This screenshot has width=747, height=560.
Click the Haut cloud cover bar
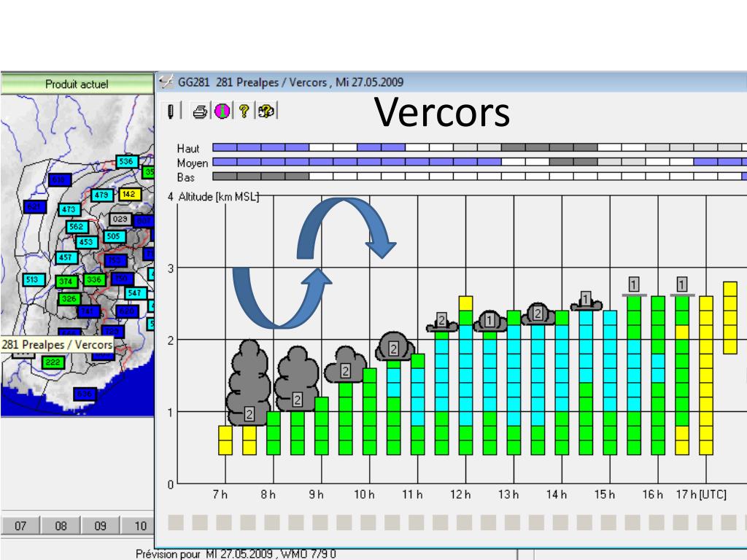(x=479, y=147)
